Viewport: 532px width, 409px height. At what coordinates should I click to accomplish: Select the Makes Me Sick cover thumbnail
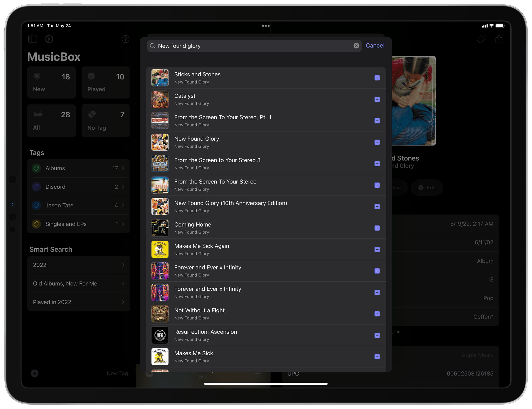click(160, 357)
